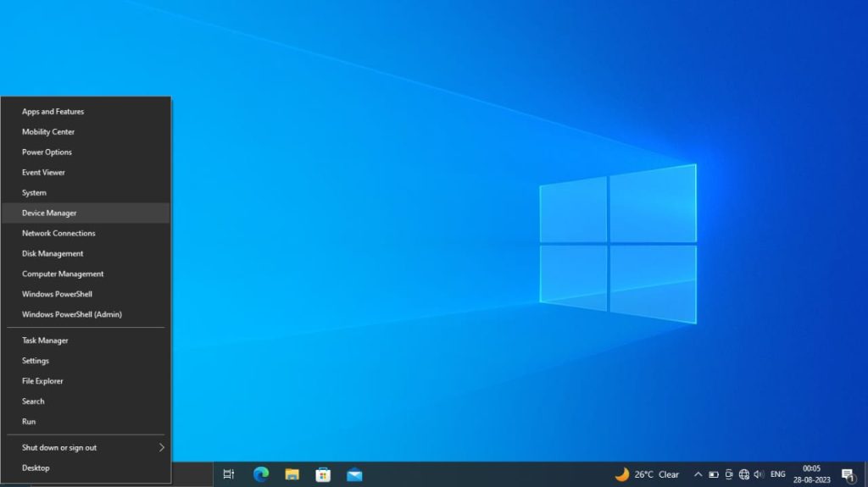Click the 26°C Clear weather widget

pyautogui.click(x=647, y=474)
